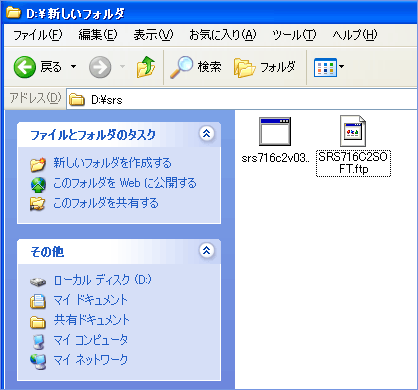418x390 pixels.
Task: Click the local disk drive icon
Action: 38,282
